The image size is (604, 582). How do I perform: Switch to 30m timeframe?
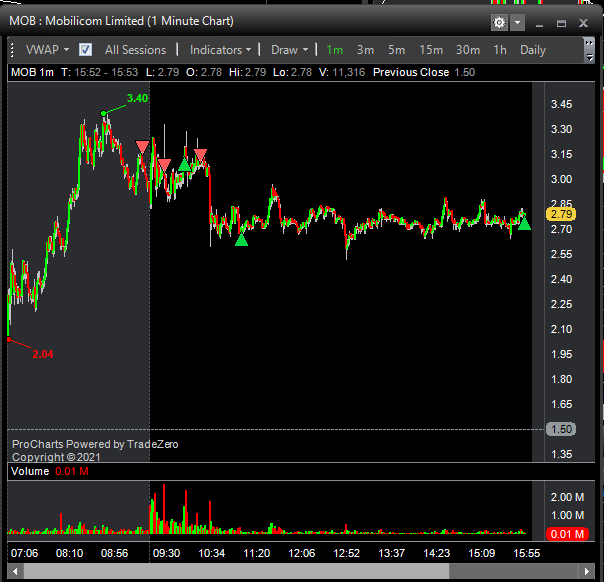coord(468,50)
